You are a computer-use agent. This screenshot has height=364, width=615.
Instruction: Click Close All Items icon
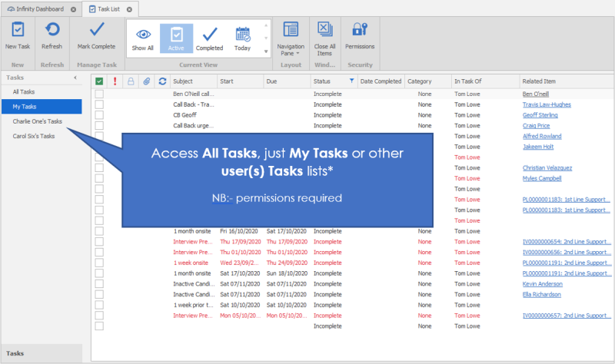[325, 31]
